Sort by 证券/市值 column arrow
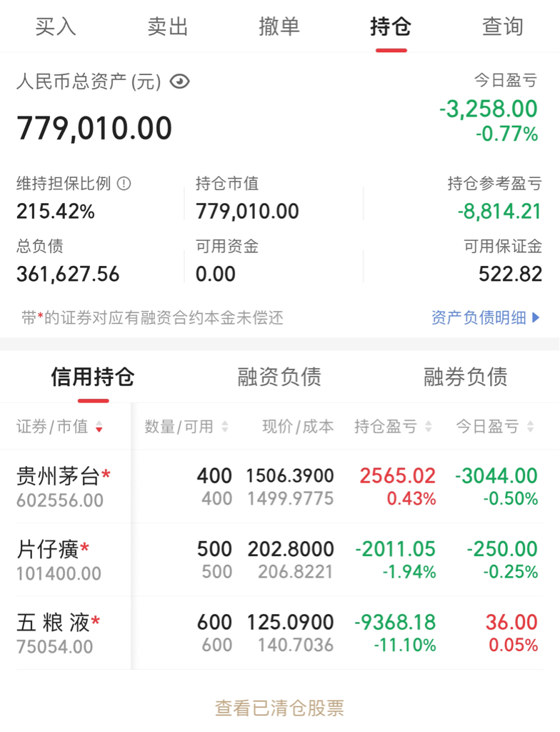Viewport: 560px width, 732px height. pos(99,427)
